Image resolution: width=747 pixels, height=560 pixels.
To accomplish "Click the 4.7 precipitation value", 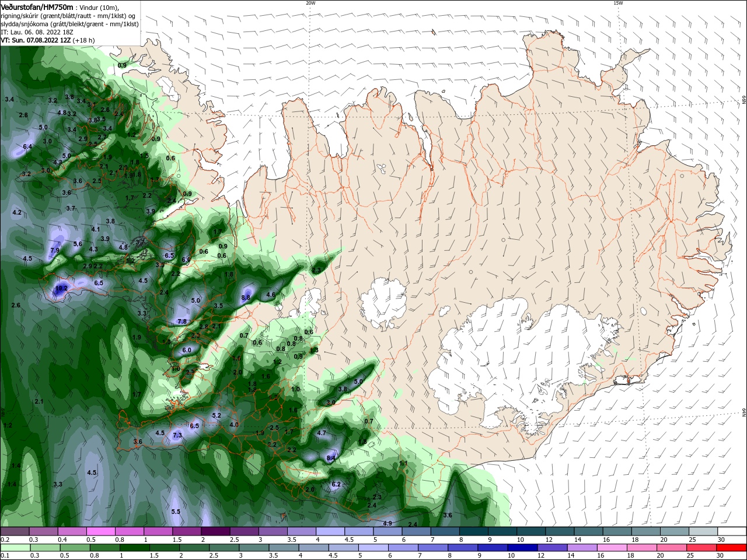I will pyautogui.click(x=321, y=433).
